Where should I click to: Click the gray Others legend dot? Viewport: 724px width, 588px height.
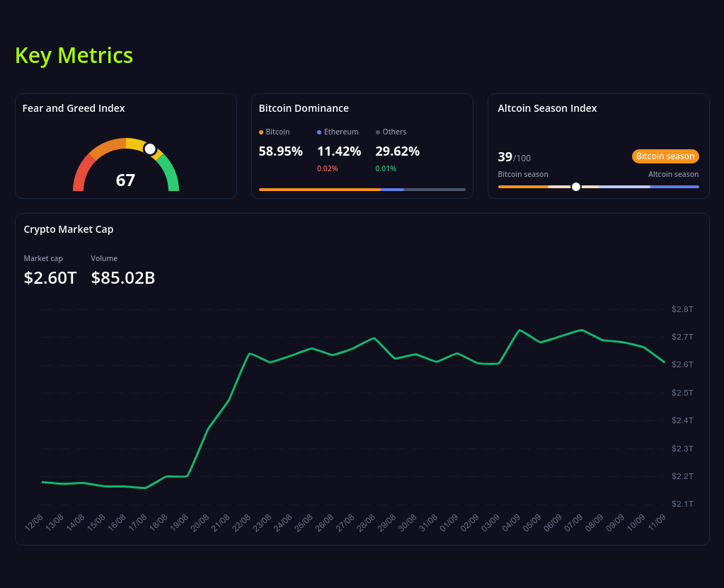[378, 132]
